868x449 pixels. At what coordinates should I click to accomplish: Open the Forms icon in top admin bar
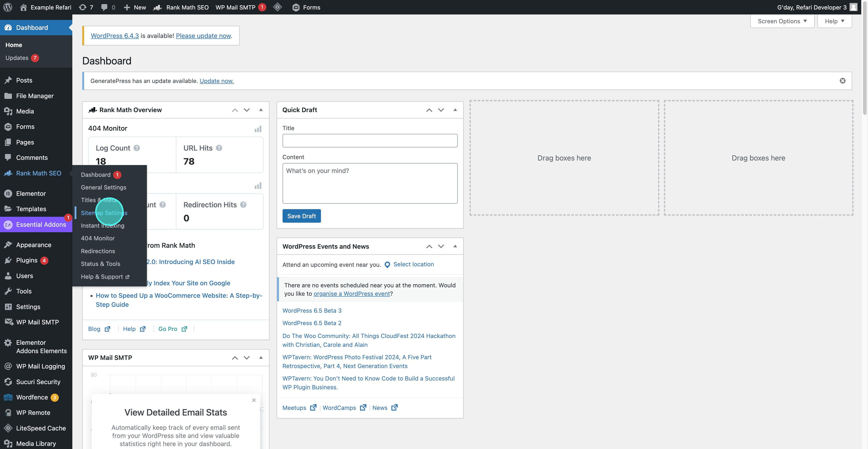[x=306, y=7]
